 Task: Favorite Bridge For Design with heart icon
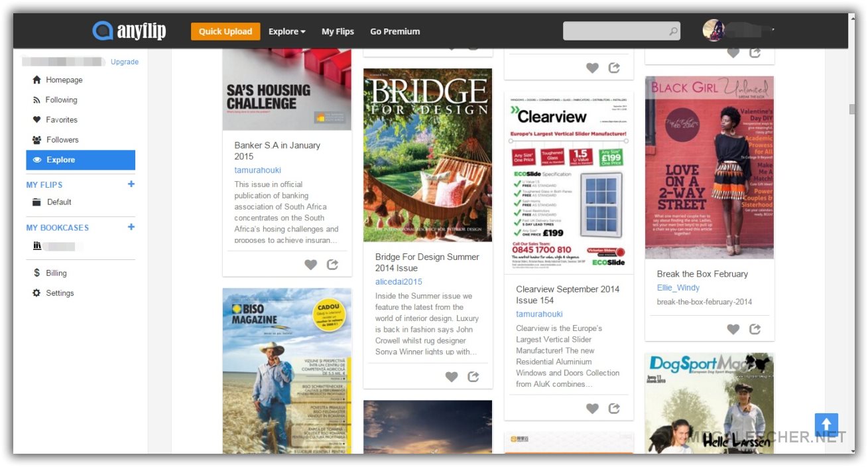coord(452,377)
